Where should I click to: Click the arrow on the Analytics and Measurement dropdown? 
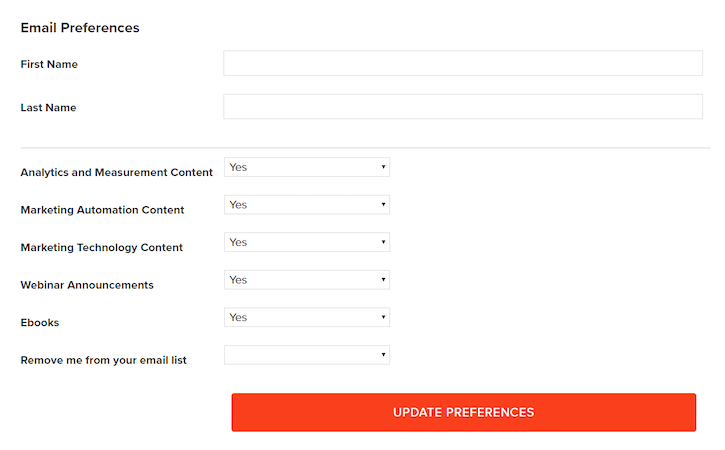pyautogui.click(x=383, y=168)
